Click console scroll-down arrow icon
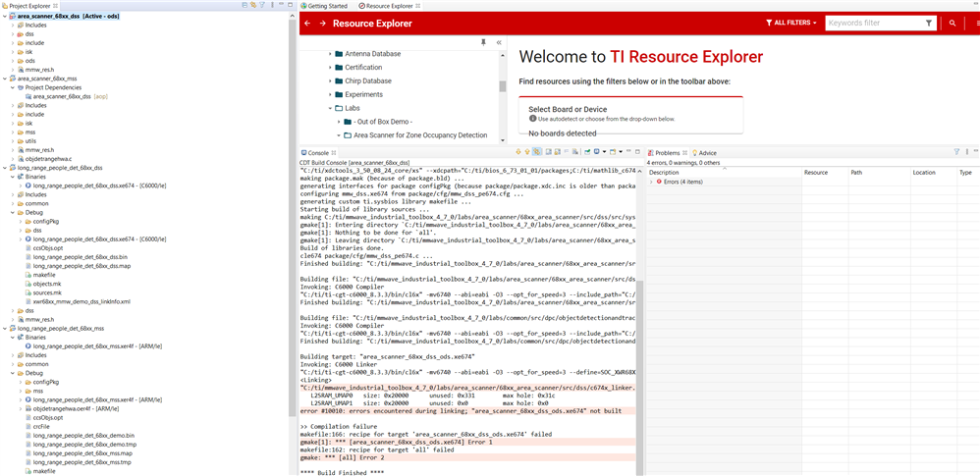 (x=518, y=152)
